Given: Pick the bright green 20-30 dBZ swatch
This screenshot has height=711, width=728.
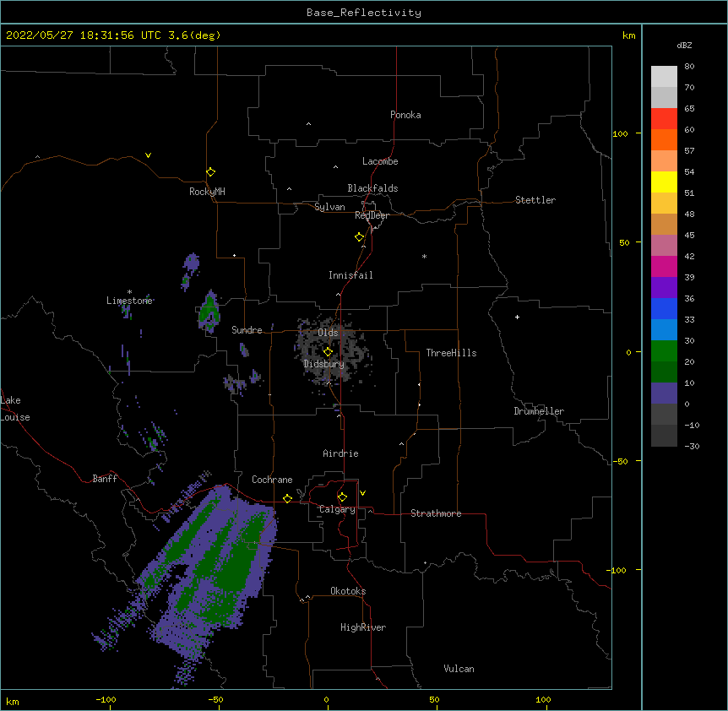Looking at the screenshot, I should pos(664,351).
